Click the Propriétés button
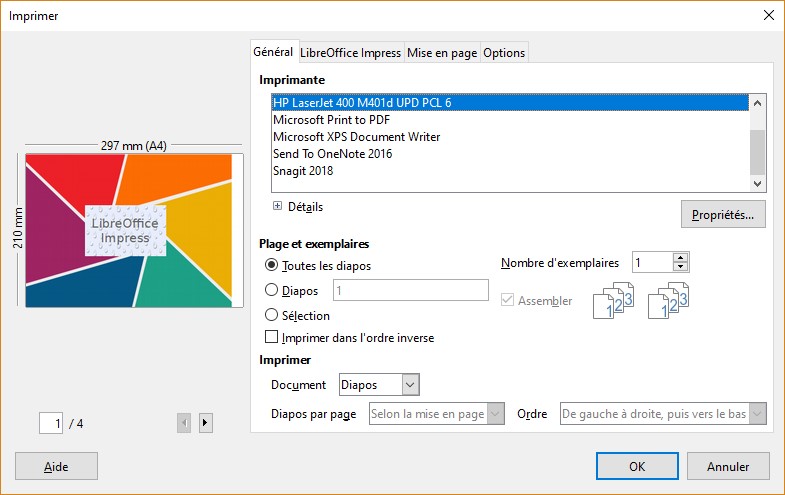Screen dimensions: 785x495 (723, 215)
